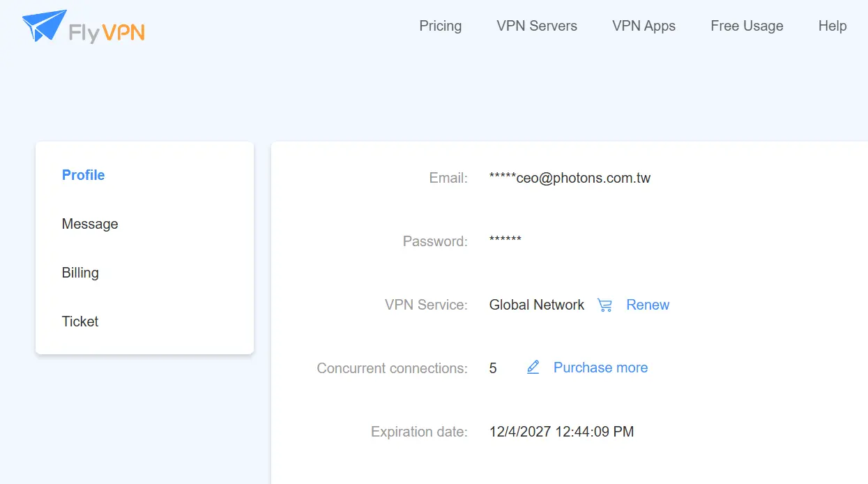
Task: Open the Billing sidebar item
Action: 80,273
